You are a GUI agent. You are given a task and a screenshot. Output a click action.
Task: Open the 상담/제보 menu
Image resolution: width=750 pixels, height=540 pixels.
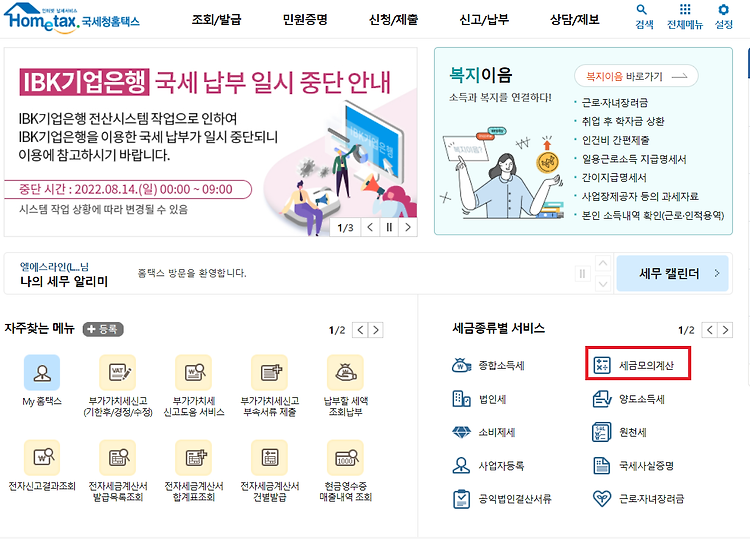point(574,20)
